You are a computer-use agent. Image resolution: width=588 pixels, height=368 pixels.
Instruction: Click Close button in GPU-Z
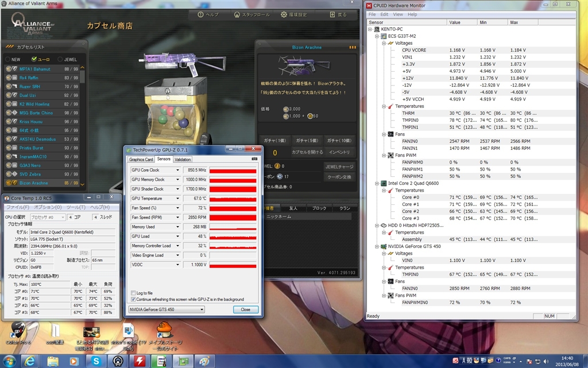tap(245, 309)
